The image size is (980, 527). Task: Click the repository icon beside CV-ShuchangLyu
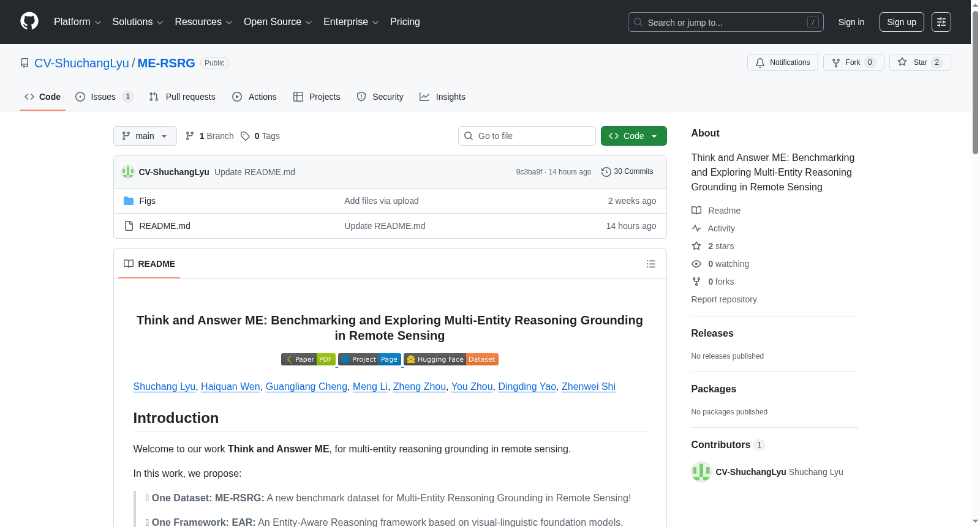point(24,63)
